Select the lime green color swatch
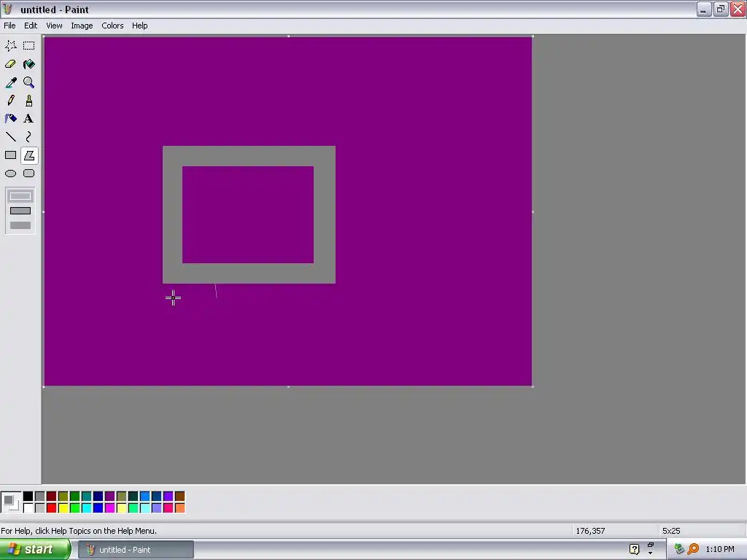The height and width of the screenshot is (560, 747). [x=75, y=508]
